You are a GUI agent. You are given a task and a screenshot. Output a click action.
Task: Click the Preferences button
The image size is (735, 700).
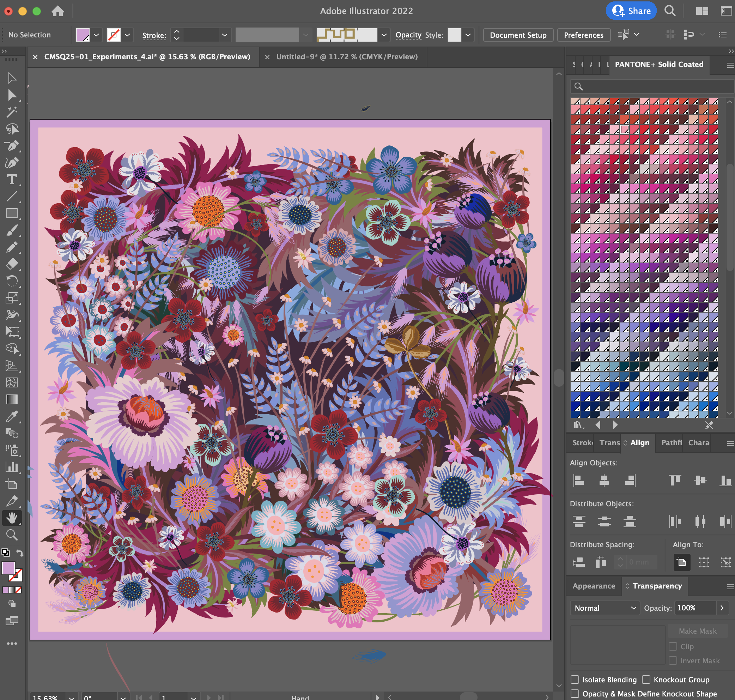583,35
